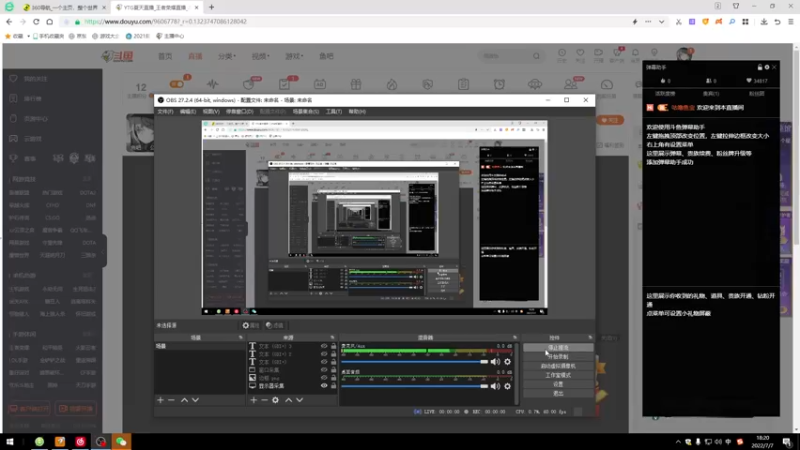The height and width of the screenshot is (450, 800).
Task: Open the 帮助(H) menu in OBS
Action: pyautogui.click(x=357, y=112)
